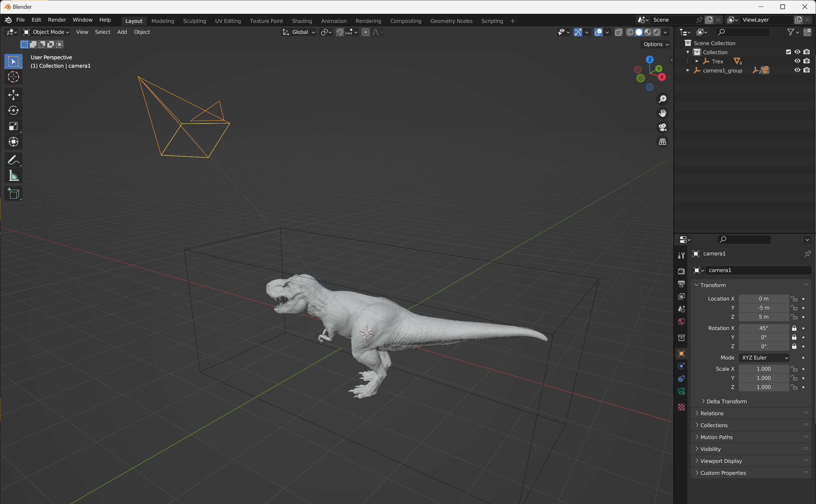Image resolution: width=816 pixels, height=504 pixels.
Task: Select the Rotate tool in the toolbar
Action: pos(13,110)
